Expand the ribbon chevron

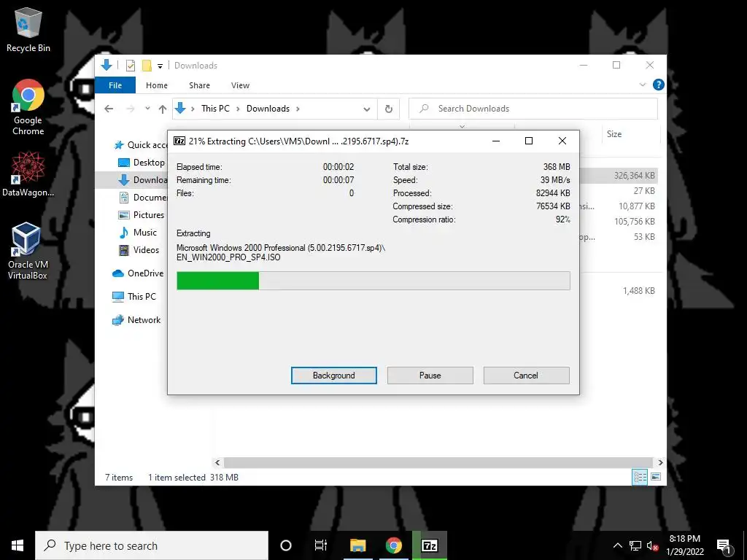[642, 85]
